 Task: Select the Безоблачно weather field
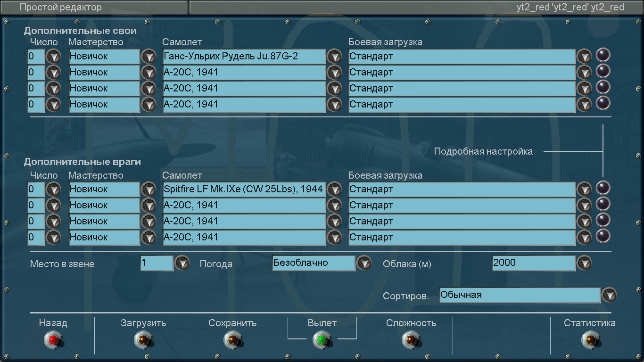[314, 263]
